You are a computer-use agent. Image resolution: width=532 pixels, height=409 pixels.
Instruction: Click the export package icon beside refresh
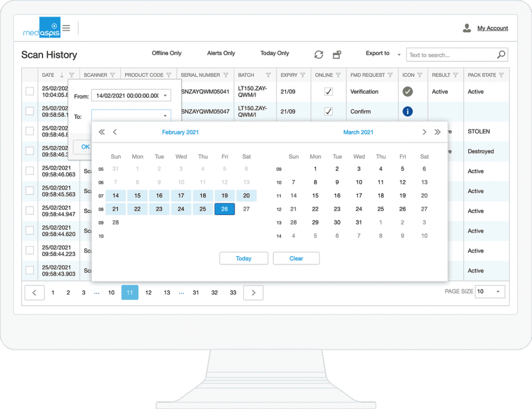pyautogui.click(x=337, y=54)
